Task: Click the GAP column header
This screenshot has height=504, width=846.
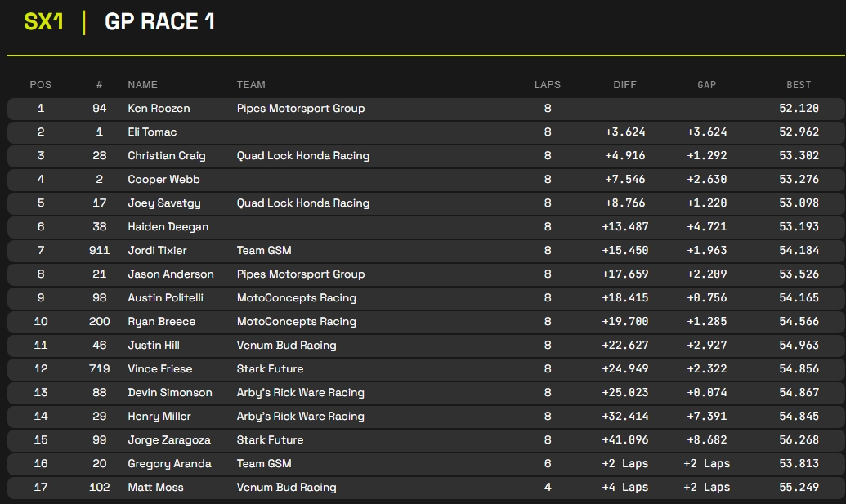Action: [707, 85]
